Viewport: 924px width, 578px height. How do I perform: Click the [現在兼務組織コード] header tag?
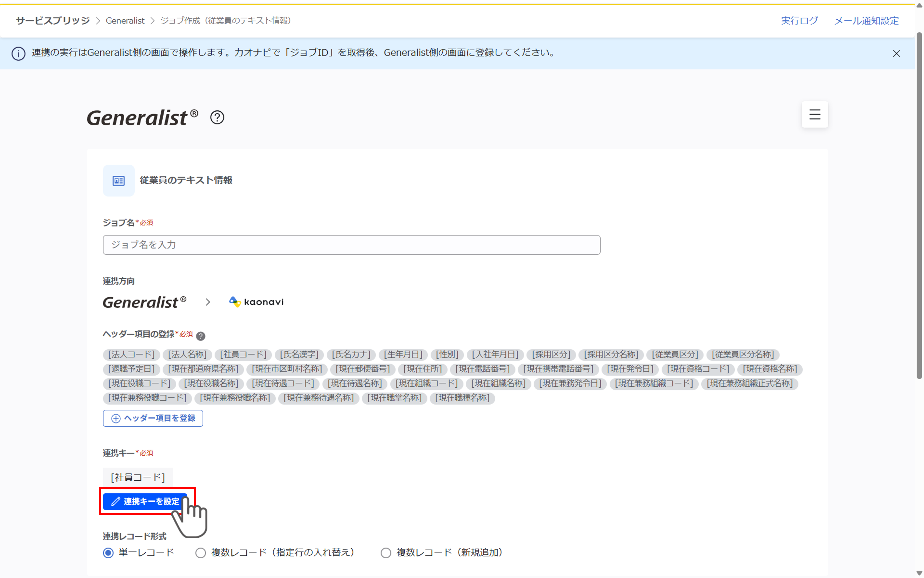point(654,384)
